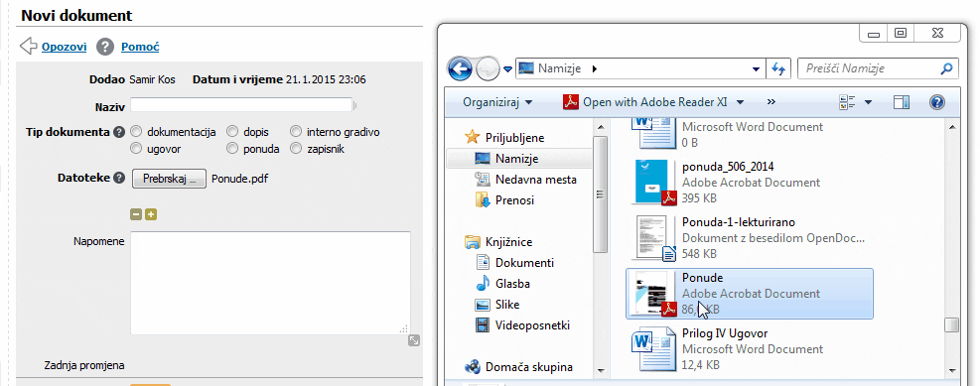Click file list scroll up arrow
The height and width of the screenshot is (386, 980).
coord(951,127)
